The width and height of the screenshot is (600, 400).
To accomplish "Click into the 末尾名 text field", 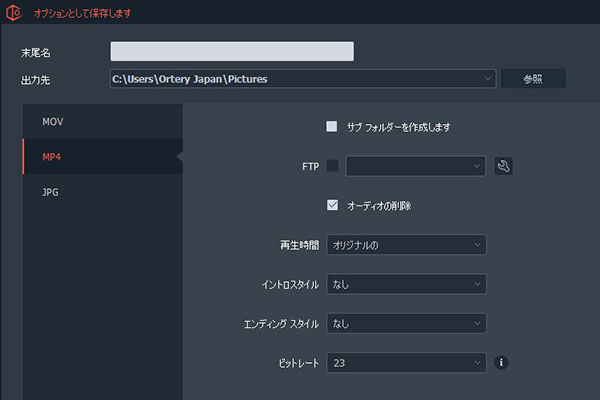I will click(232, 52).
